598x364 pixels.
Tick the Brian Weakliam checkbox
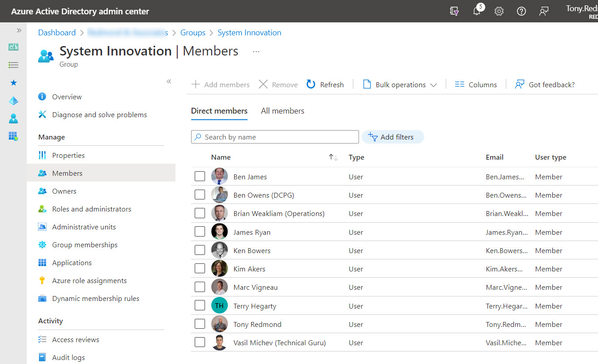(x=200, y=213)
